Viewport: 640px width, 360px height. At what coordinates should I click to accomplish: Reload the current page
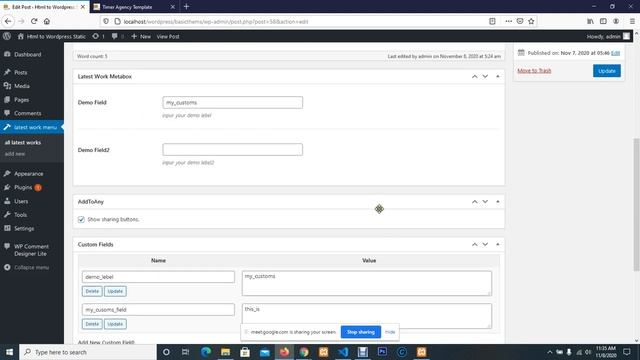pos(34,21)
